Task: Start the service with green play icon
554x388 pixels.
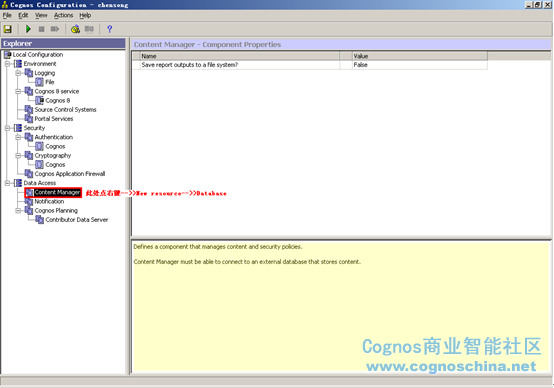Action: click(x=28, y=29)
